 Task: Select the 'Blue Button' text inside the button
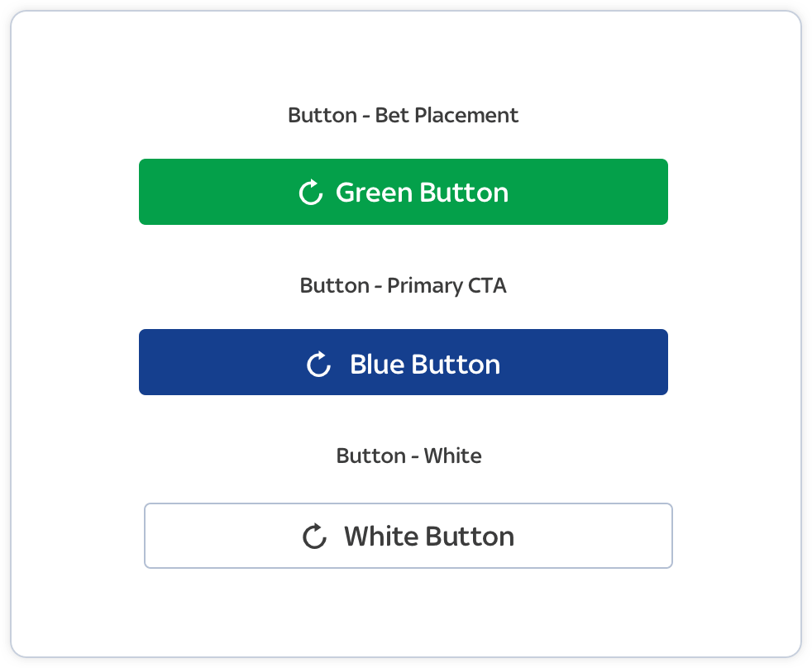(424, 363)
